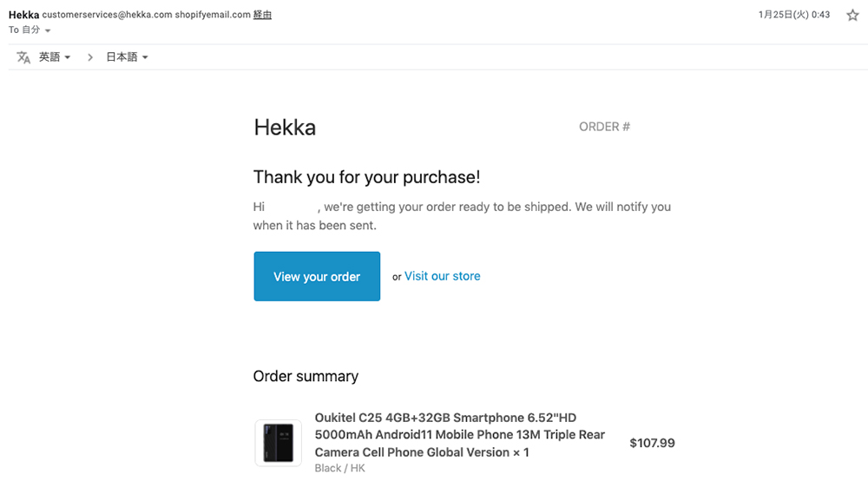Click the Oukitel C25 product title text
This screenshot has height=481, width=868.
click(460, 434)
